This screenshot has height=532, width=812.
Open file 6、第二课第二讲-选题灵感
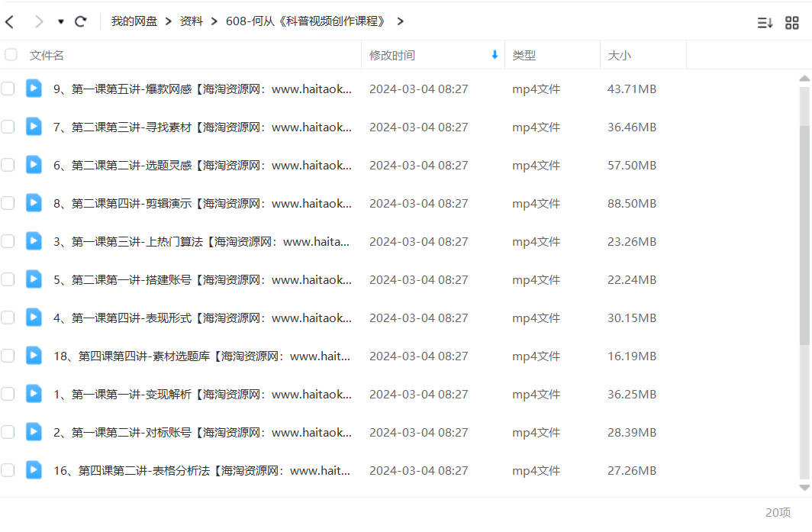tap(202, 165)
